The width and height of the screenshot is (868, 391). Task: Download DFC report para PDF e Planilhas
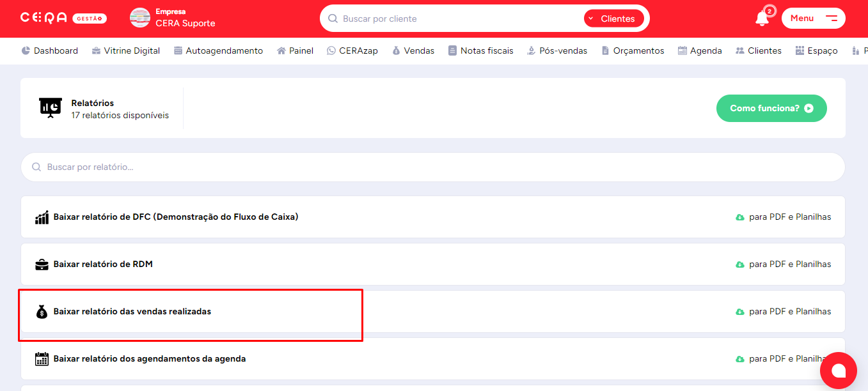pyautogui.click(x=784, y=217)
